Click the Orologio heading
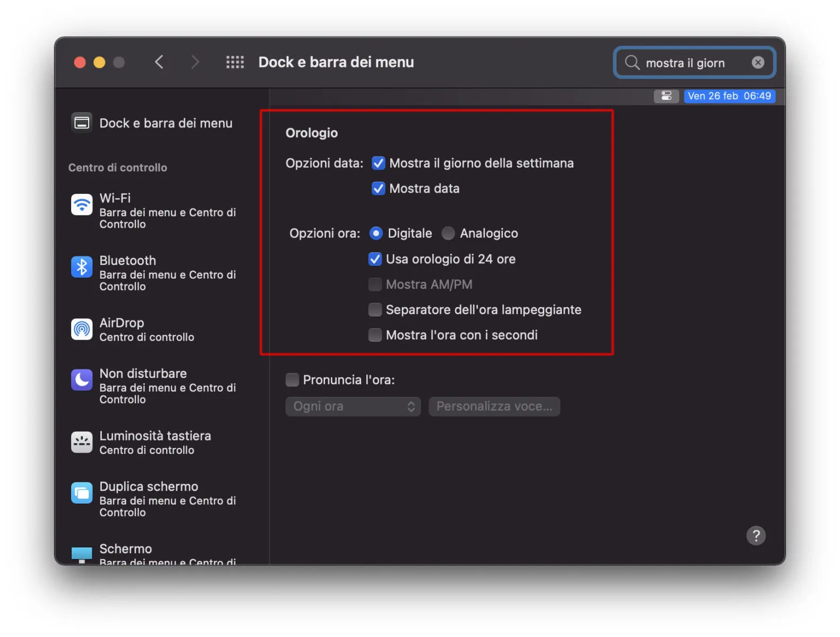The height and width of the screenshot is (637, 840). point(312,133)
